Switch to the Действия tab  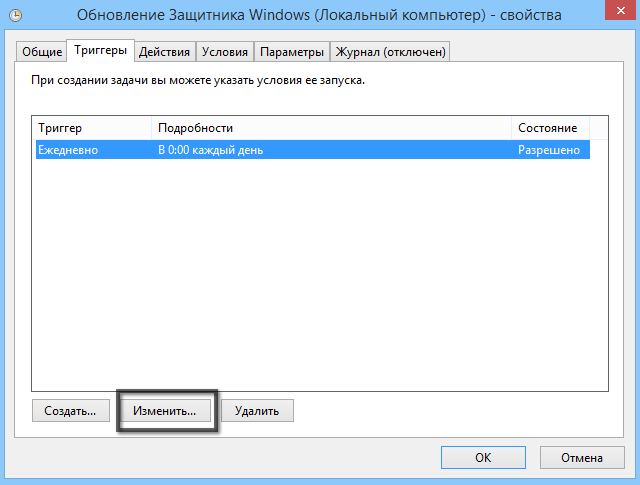point(164,52)
